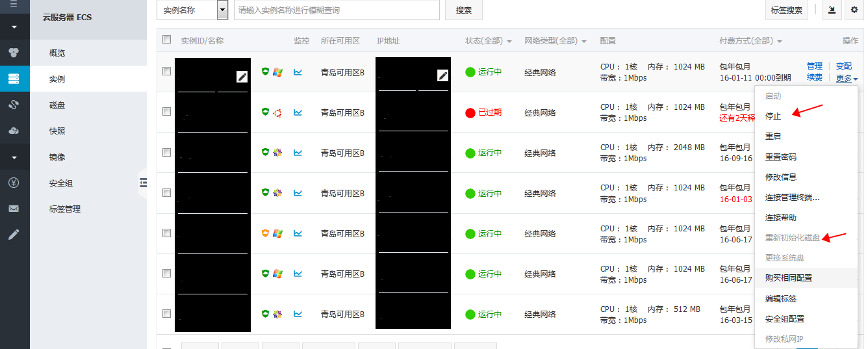This screenshot has height=349, width=868.
Task: Click OS icon in the 512 MB row
Action: (x=277, y=314)
